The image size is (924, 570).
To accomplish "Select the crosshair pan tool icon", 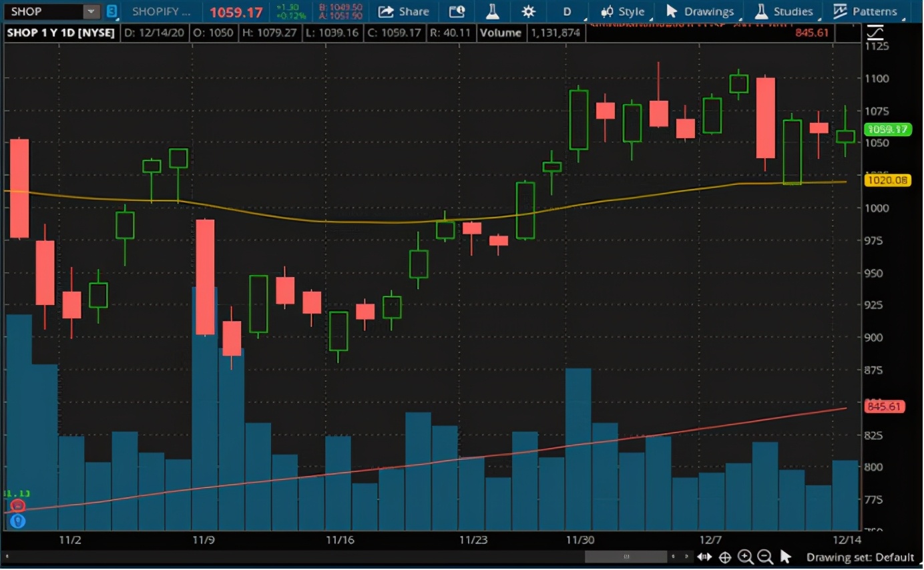I will (x=725, y=557).
